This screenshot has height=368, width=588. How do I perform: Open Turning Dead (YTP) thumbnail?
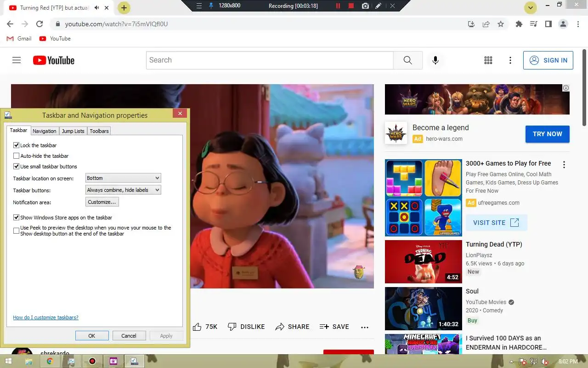point(424,262)
